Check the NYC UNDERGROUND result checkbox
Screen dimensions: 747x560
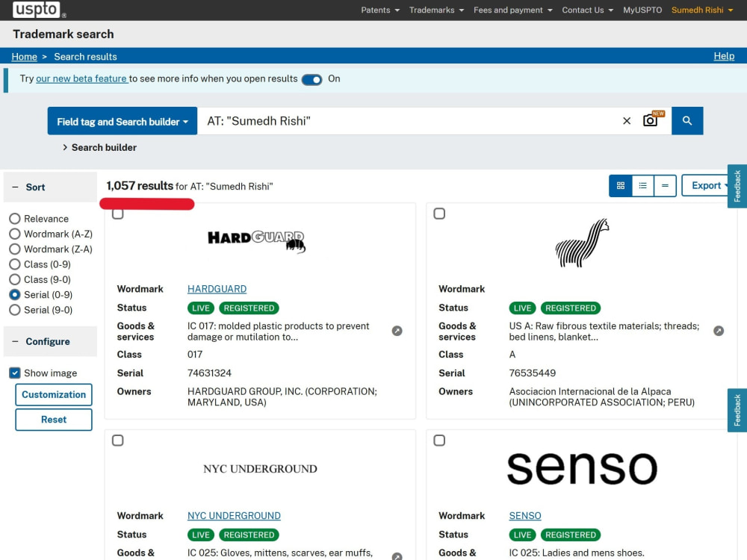(118, 441)
